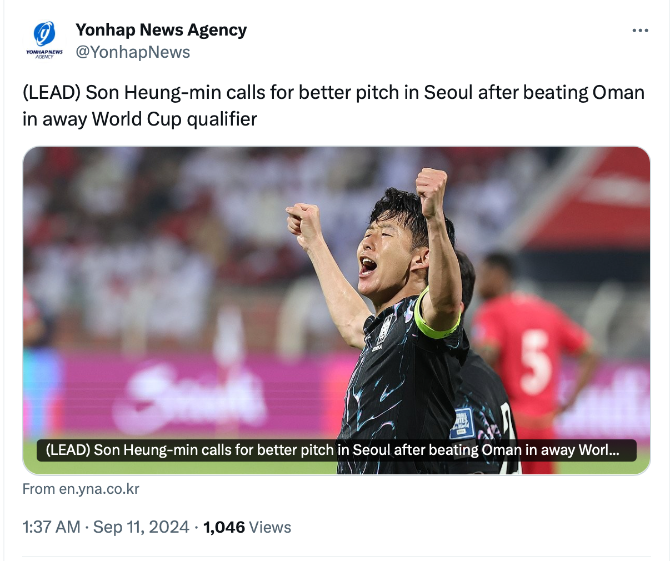The height and width of the screenshot is (561, 670).
Task: Click the blurred crowd in the photo background
Action: (150, 220)
